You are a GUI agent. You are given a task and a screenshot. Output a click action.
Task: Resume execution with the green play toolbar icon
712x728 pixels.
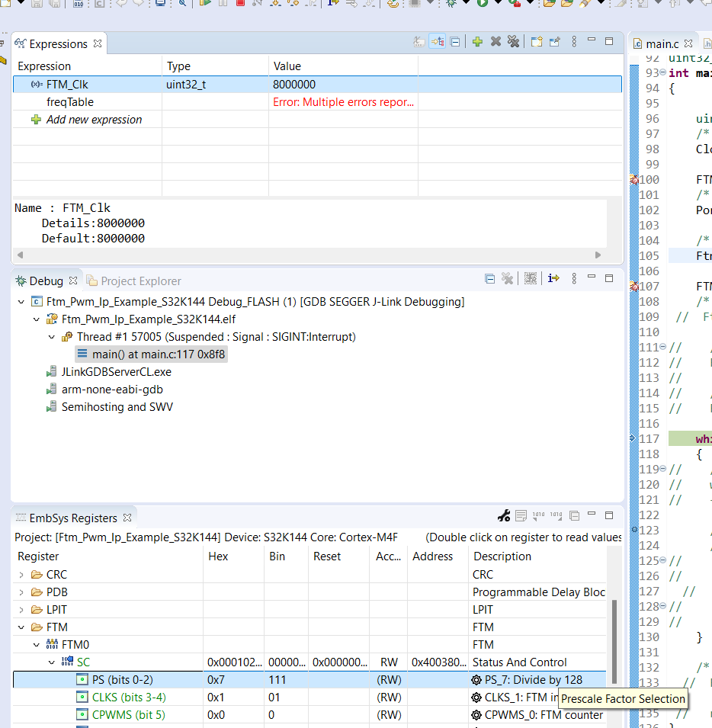pos(206,6)
